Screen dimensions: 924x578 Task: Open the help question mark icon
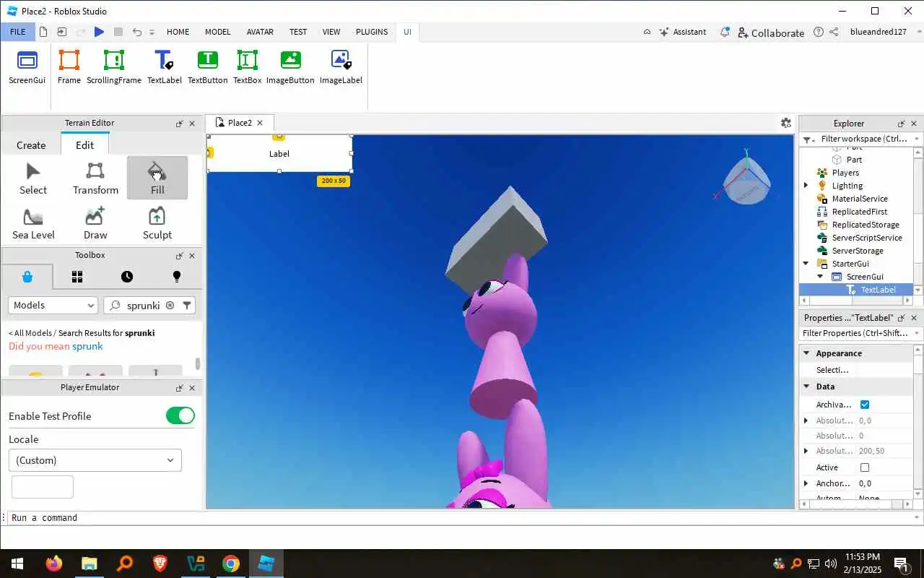click(818, 32)
